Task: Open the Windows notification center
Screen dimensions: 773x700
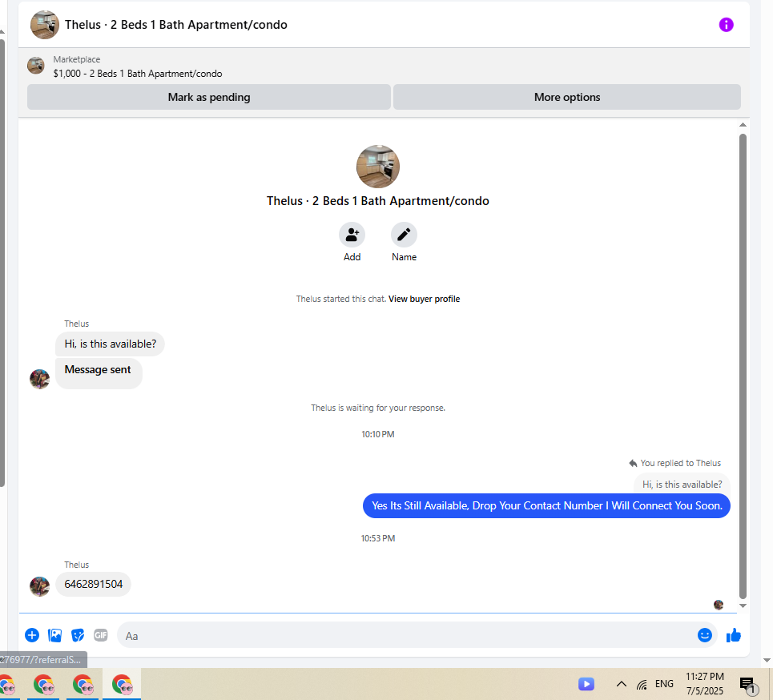Action: [x=748, y=684]
